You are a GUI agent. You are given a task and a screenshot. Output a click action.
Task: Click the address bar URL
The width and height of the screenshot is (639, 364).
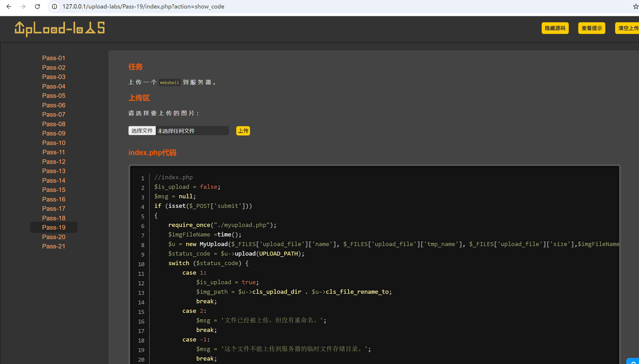(143, 6)
